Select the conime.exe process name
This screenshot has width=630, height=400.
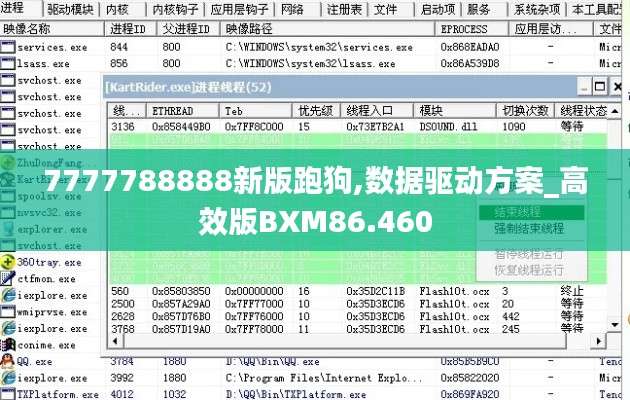coord(46,345)
